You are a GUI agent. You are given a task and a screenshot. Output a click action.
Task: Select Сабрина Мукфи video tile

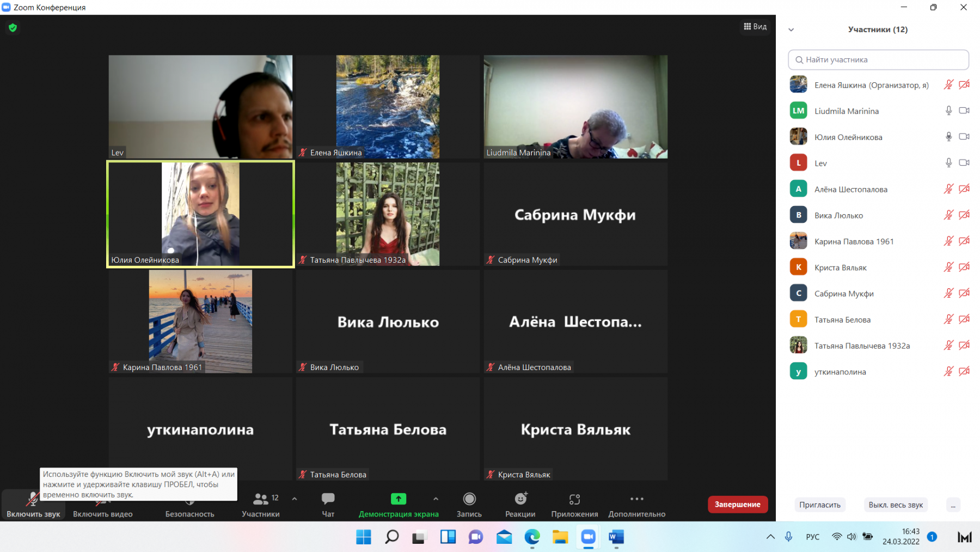(x=575, y=214)
